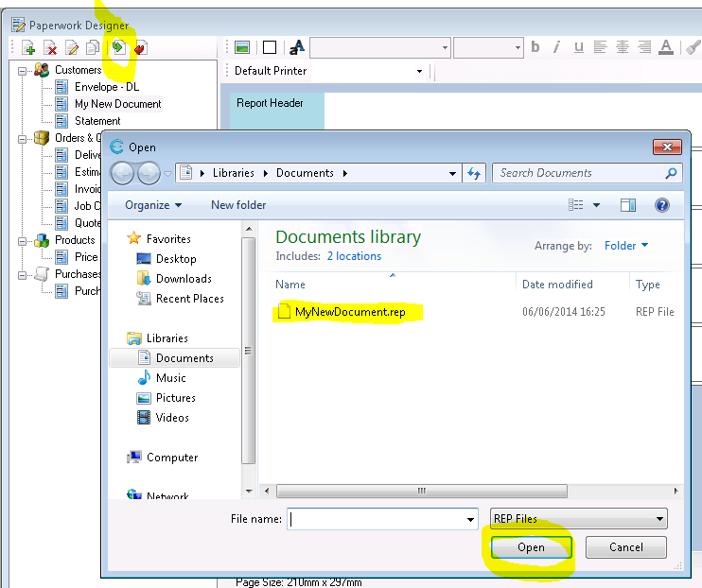The width and height of the screenshot is (702, 588).
Task: Open the Arrange by Folder dropdown
Action: coord(626,246)
